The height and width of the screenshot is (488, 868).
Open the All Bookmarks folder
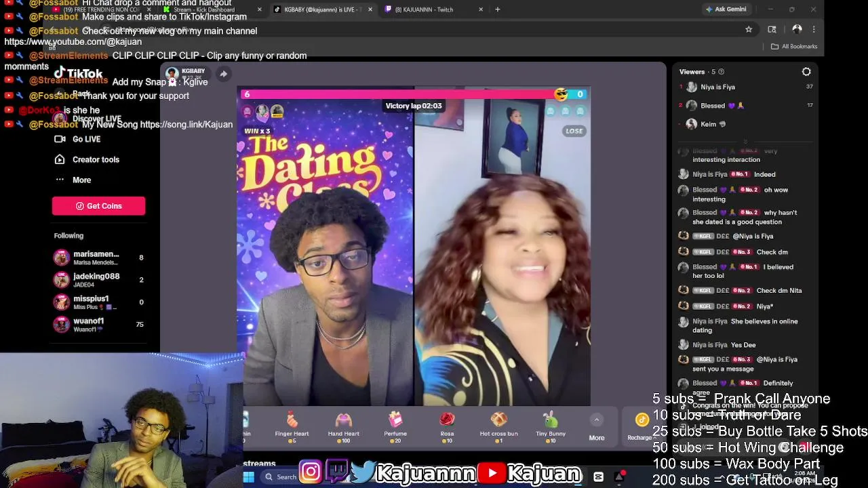(794, 46)
